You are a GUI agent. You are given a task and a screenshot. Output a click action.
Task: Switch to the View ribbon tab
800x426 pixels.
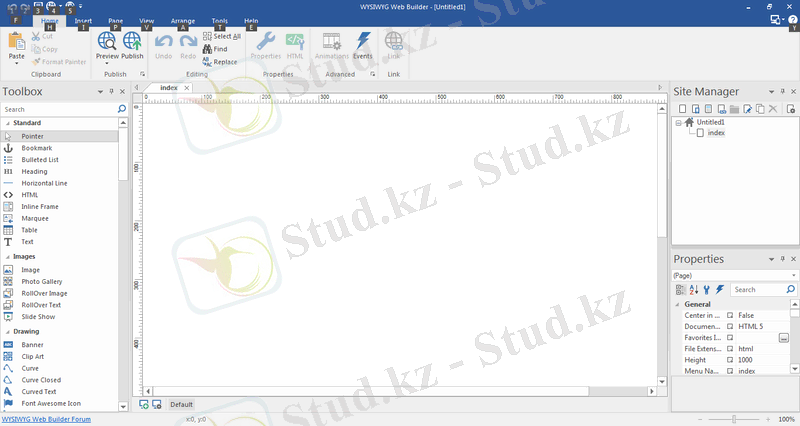coord(147,21)
